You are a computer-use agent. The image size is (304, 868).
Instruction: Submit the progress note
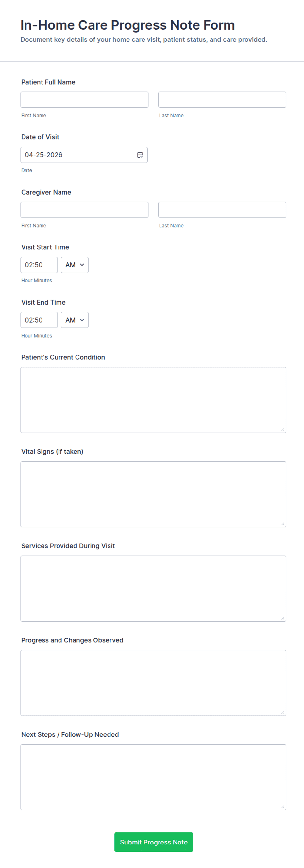[x=154, y=842]
